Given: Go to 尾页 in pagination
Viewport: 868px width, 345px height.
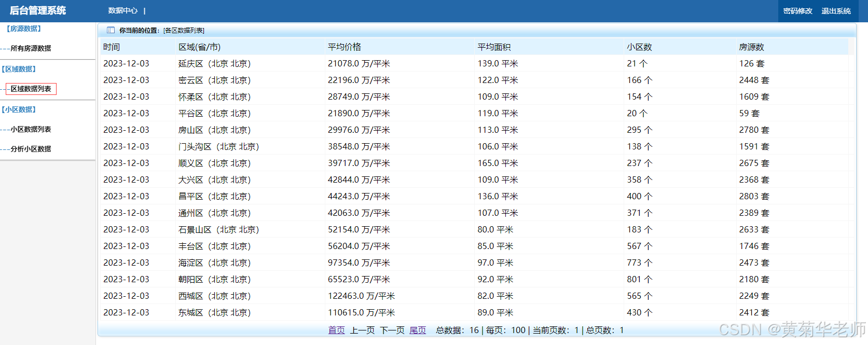Looking at the screenshot, I should point(418,330).
